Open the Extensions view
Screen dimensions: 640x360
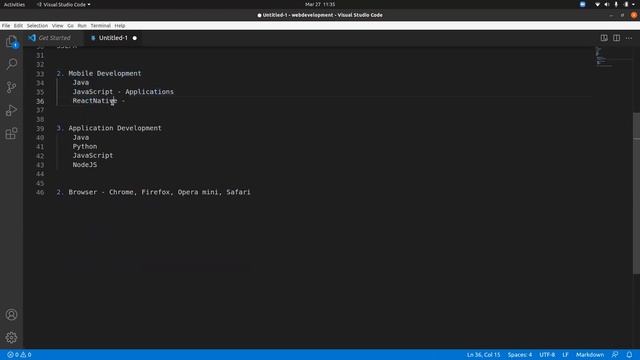[x=11, y=133]
